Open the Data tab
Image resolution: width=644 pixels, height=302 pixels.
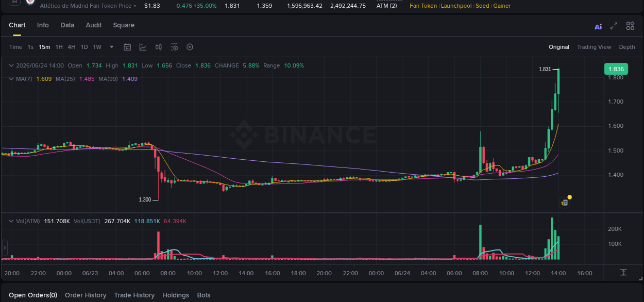pos(67,25)
